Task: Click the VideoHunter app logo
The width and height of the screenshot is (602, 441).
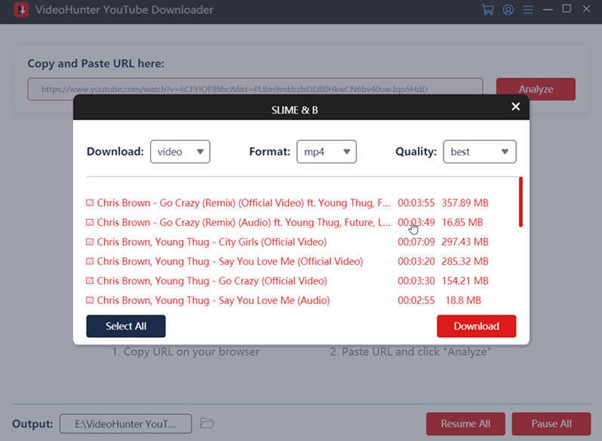Action: pos(13,11)
